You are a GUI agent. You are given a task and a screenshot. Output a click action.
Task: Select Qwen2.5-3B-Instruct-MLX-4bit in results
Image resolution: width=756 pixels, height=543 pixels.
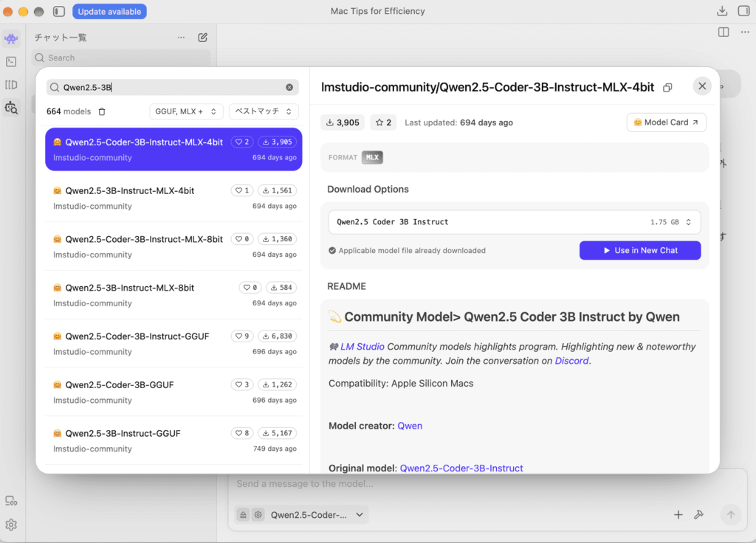pyautogui.click(x=173, y=198)
